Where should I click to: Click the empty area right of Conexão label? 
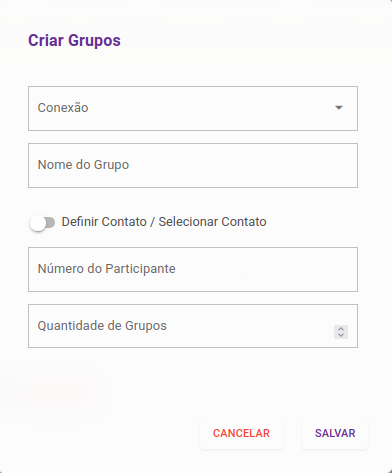[x=210, y=108]
